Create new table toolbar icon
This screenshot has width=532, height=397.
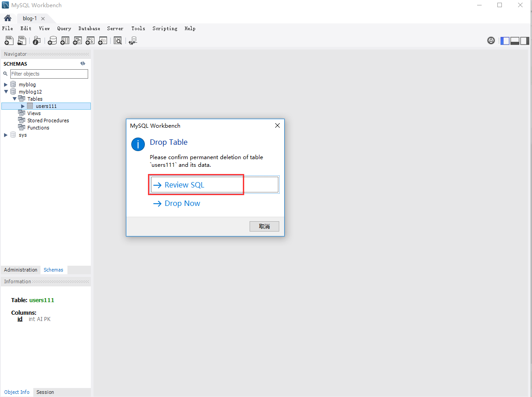tap(65, 41)
